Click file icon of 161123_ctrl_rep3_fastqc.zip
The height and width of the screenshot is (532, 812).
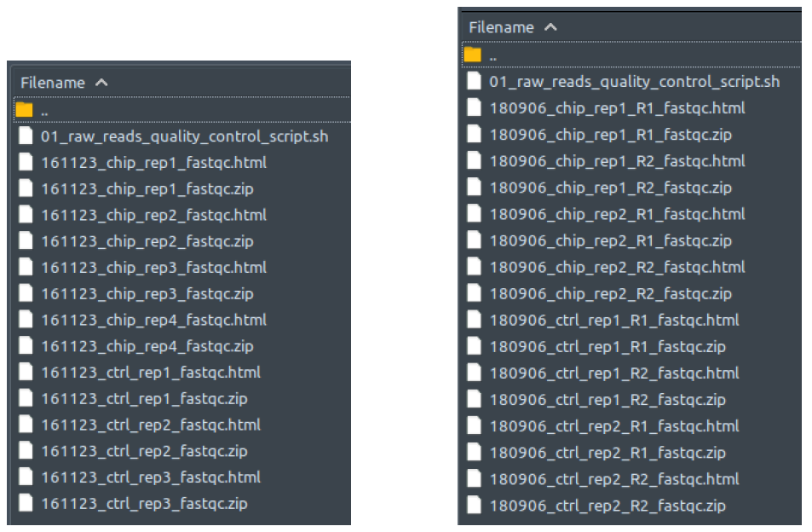26,503
